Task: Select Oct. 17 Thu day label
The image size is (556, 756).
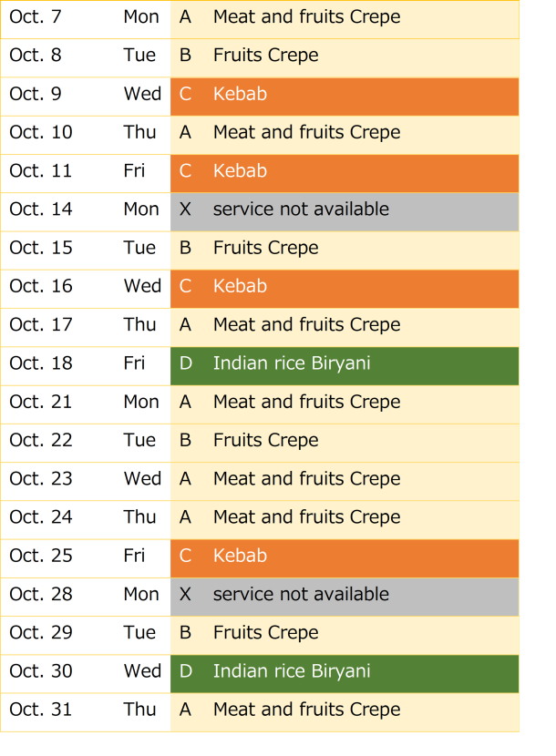Action: pyautogui.click(x=140, y=324)
